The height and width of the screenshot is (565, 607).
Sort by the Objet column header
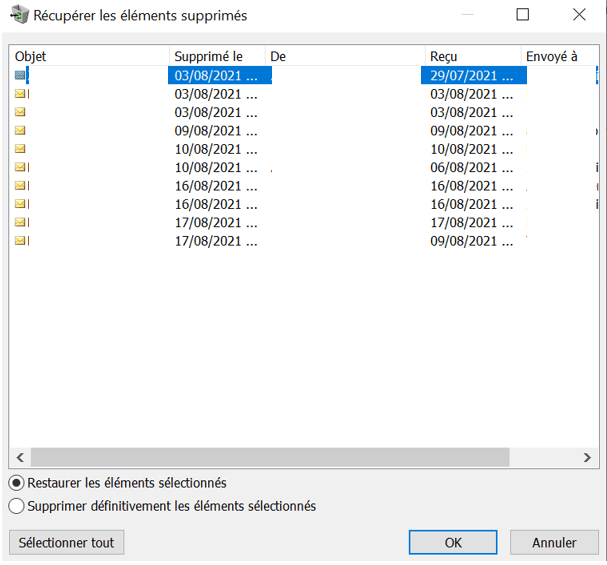click(x=89, y=56)
